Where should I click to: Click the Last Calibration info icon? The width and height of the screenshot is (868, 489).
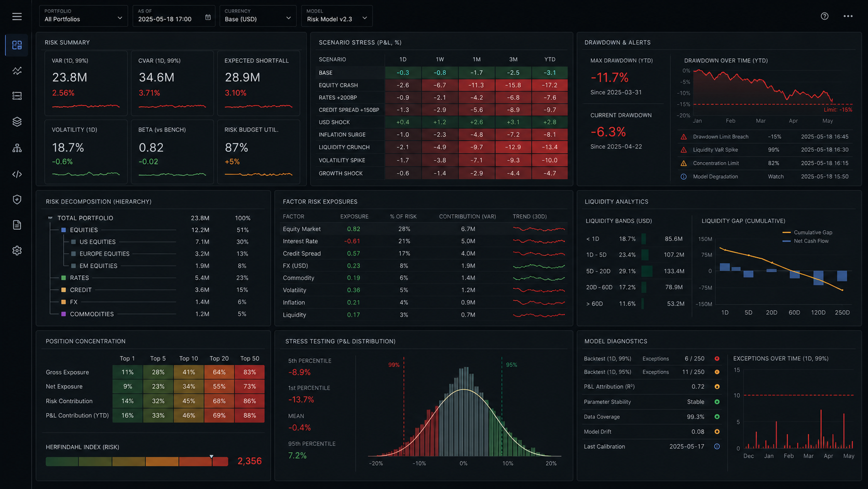click(x=717, y=446)
